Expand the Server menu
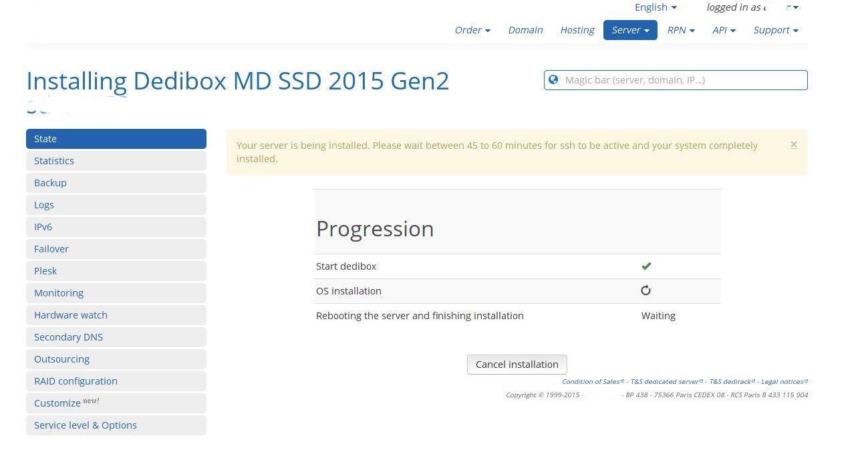Screen dimensions: 868x458 pos(630,30)
